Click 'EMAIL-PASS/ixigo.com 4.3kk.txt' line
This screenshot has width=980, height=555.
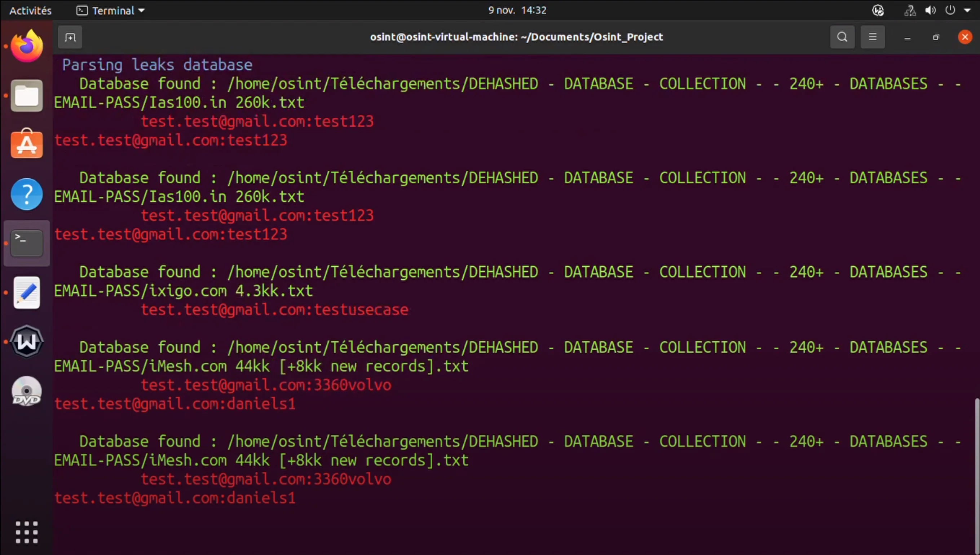(x=183, y=291)
